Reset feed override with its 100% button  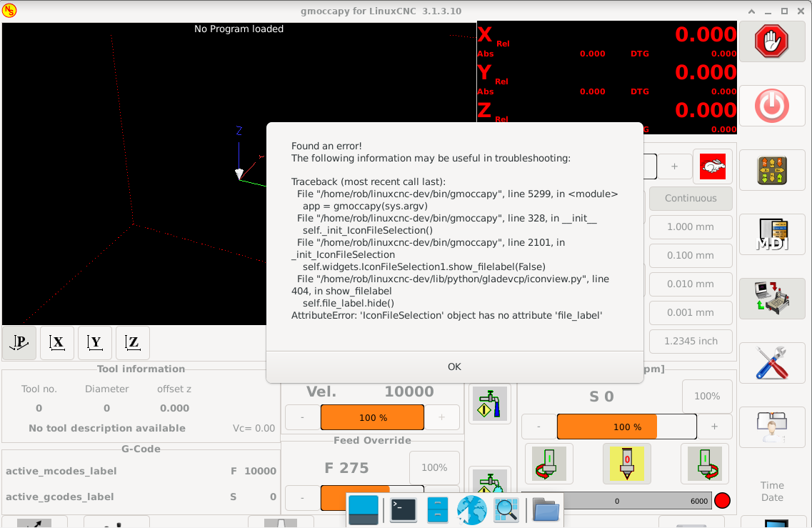pyautogui.click(x=434, y=468)
